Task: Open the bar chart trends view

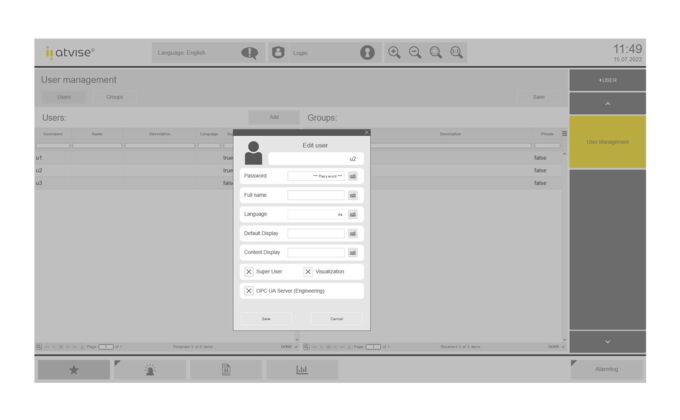Action: tap(302, 370)
